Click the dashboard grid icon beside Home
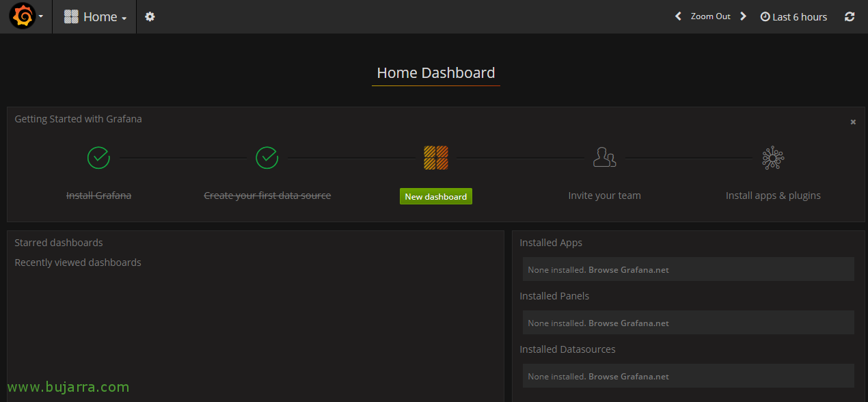Image resolution: width=868 pixels, height=402 pixels. click(x=71, y=17)
